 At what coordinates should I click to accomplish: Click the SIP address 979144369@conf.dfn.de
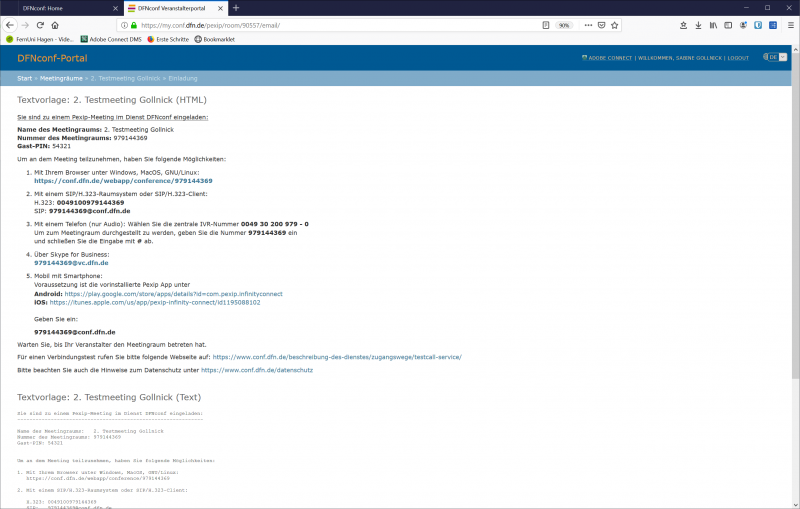click(x=89, y=211)
